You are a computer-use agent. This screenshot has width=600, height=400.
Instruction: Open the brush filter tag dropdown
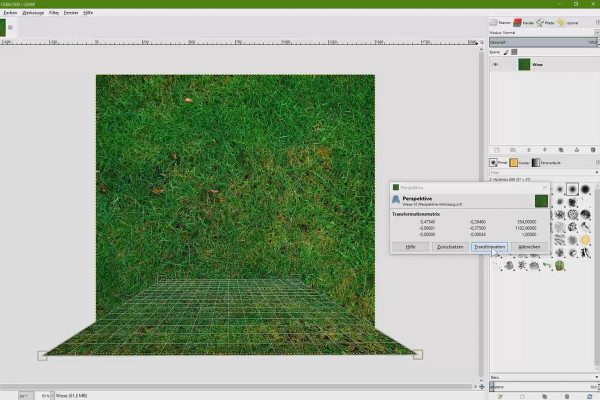597,173
